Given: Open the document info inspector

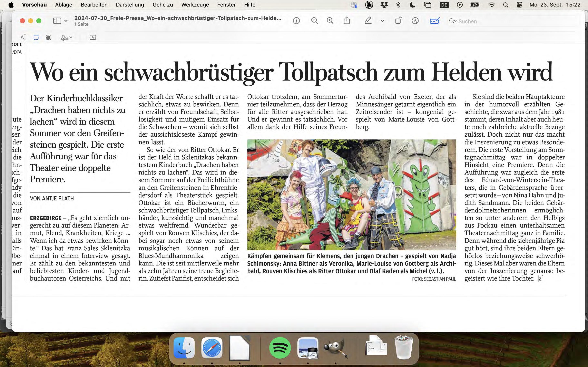Looking at the screenshot, I should (296, 21).
